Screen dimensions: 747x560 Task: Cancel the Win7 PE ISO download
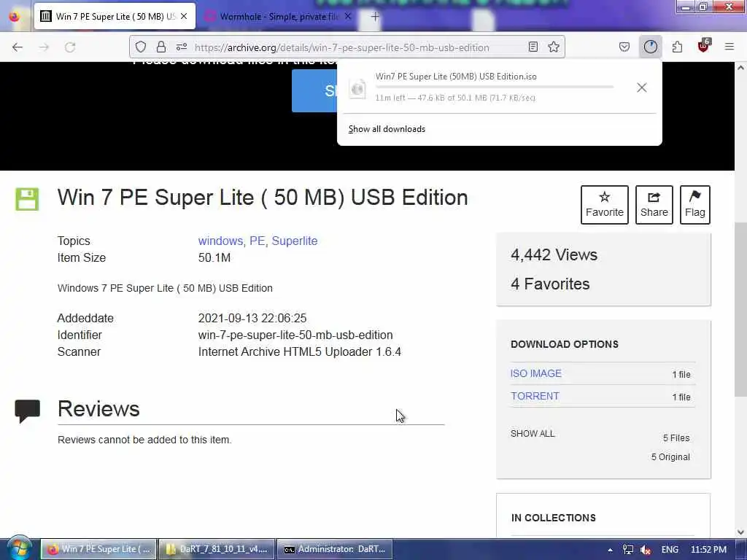(x=642, y=87)
